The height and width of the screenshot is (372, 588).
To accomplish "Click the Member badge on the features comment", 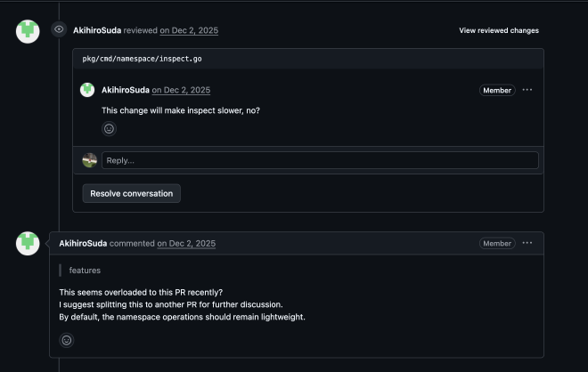I will [x=497, y=243].
